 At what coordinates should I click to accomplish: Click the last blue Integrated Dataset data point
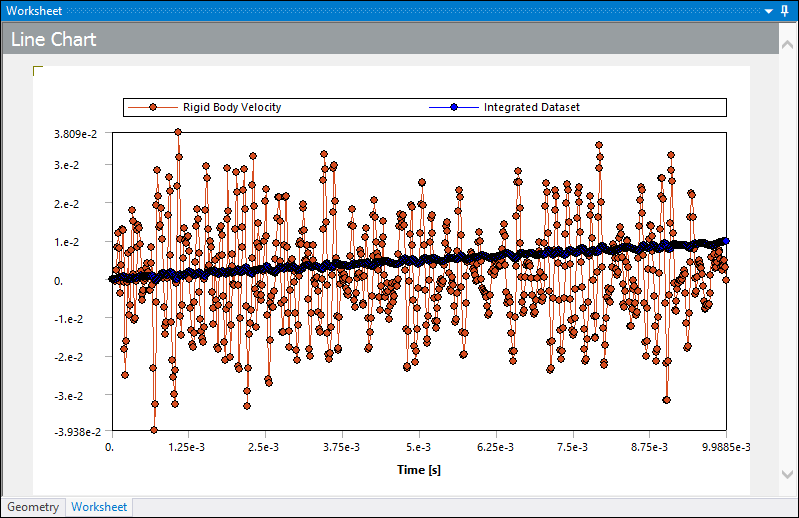coord(726,241)
